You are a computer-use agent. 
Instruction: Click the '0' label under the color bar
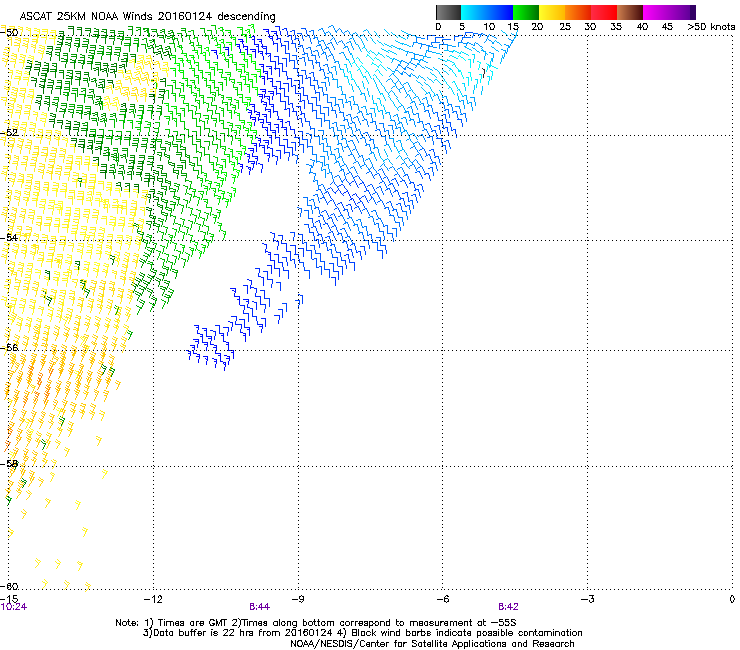point(438,27)
